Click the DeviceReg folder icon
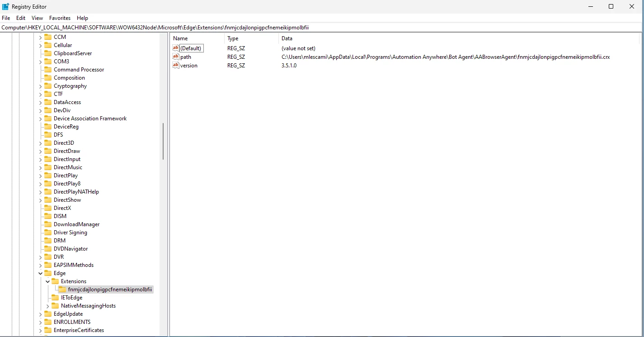The image size is (644, 337). click(x=48, y=127)
